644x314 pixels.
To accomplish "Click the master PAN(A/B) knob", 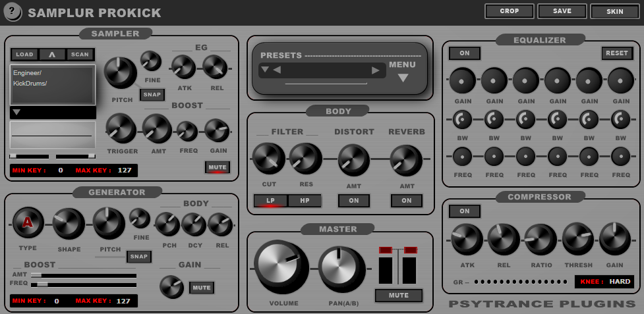I will point(341,269).
